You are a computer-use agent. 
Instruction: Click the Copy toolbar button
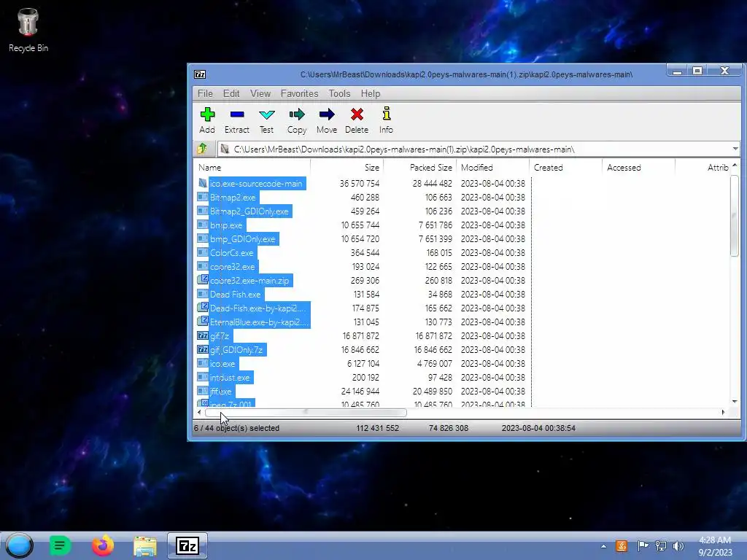point(297,120)
